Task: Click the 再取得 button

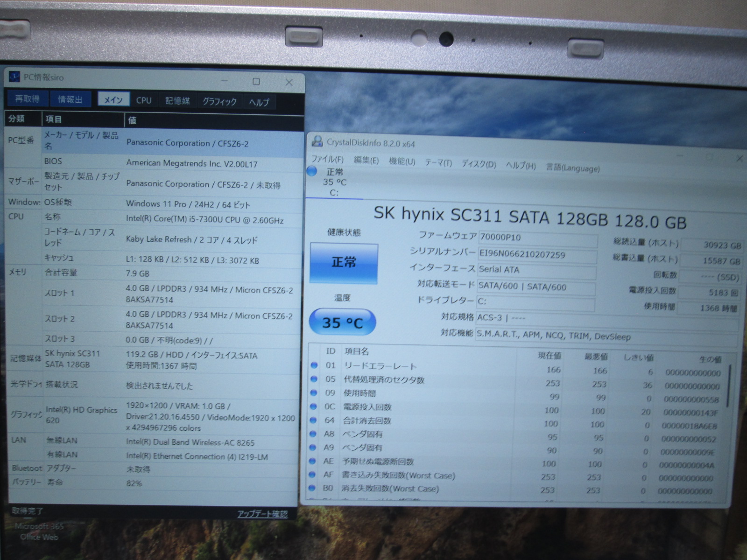Action: pos(27,98)
